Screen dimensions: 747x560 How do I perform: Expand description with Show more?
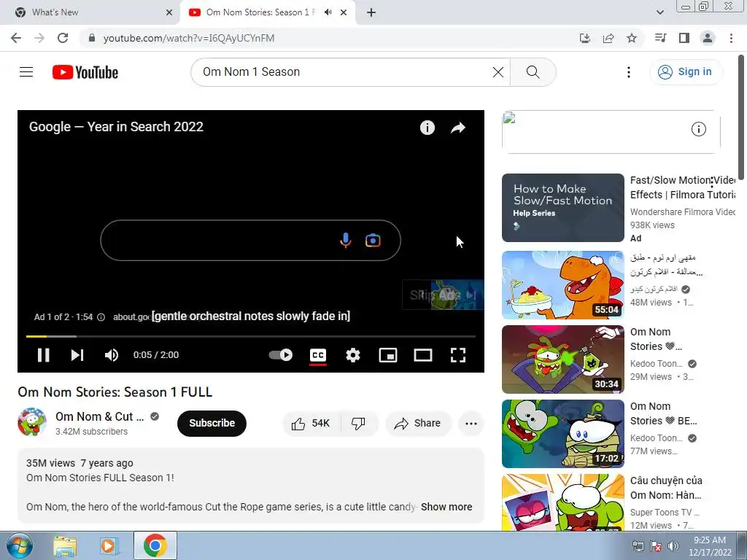click(446, 507)
